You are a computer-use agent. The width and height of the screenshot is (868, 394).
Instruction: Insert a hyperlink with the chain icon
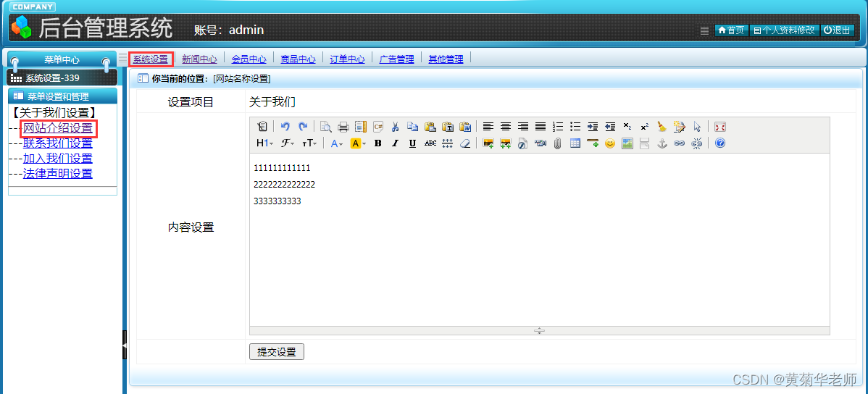pos(679,143)
